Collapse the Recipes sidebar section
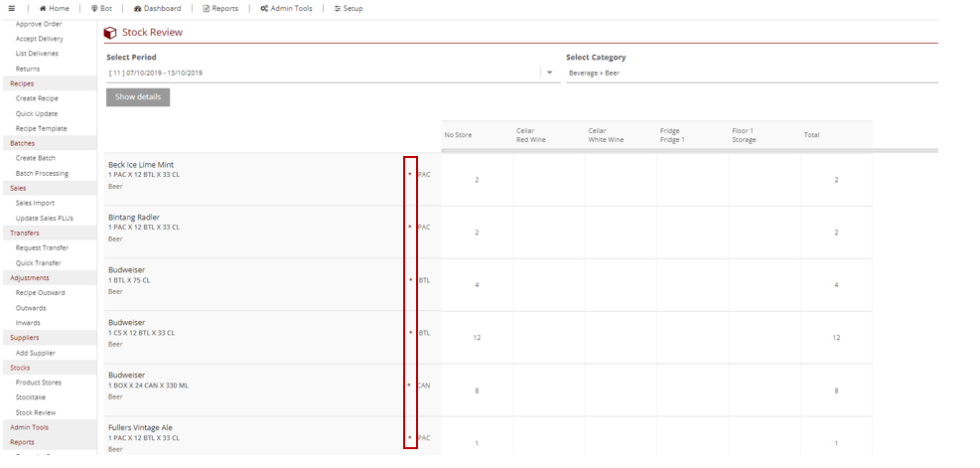980x468 pixels. pyautogui.click(x=22, y=83)
